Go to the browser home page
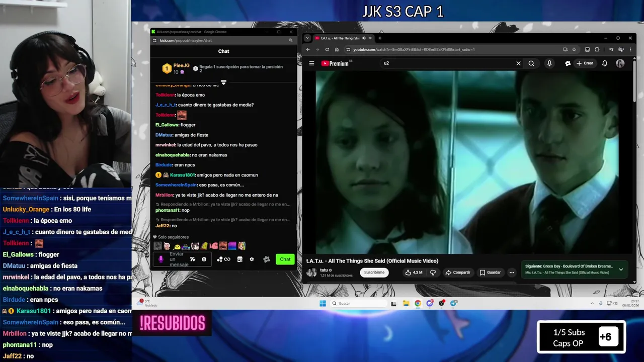 337,49
